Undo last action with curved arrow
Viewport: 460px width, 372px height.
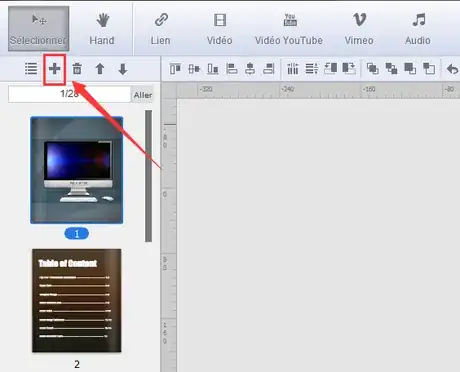pyautogui.click(x=452, y=69)
